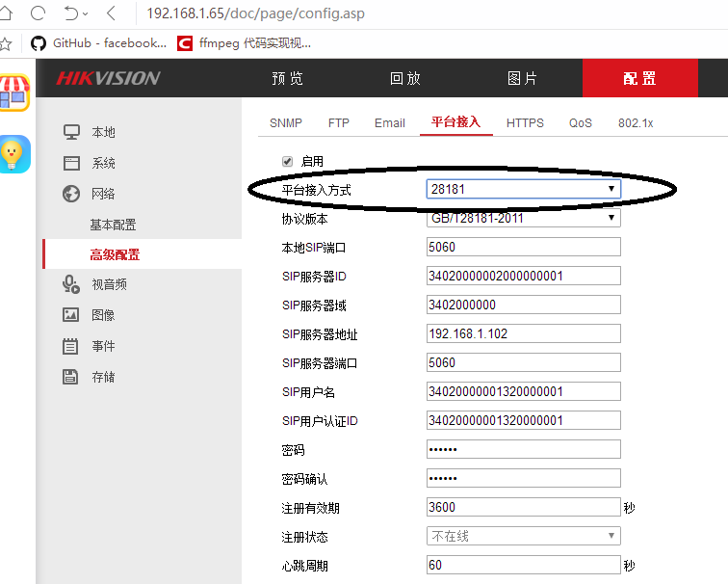Click the red C bookmark icon
Viewport: 728px width, 584px height.
tap(185, 43)
